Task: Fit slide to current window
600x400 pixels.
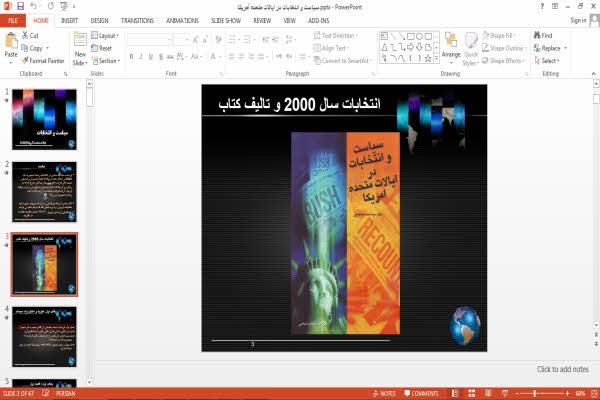Action: 595,393
